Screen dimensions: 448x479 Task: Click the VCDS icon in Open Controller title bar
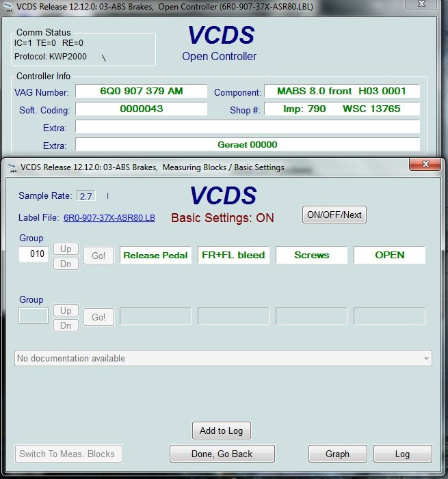tap(9, 7)
